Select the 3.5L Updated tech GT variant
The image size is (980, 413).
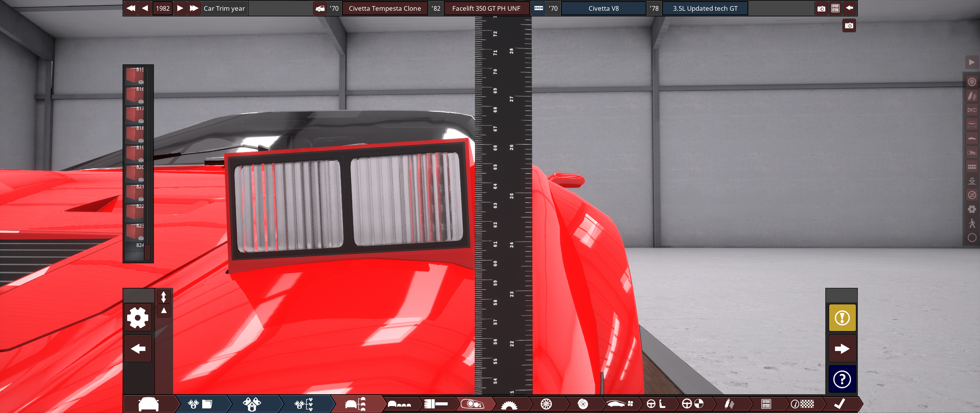(x=705, y=8)
